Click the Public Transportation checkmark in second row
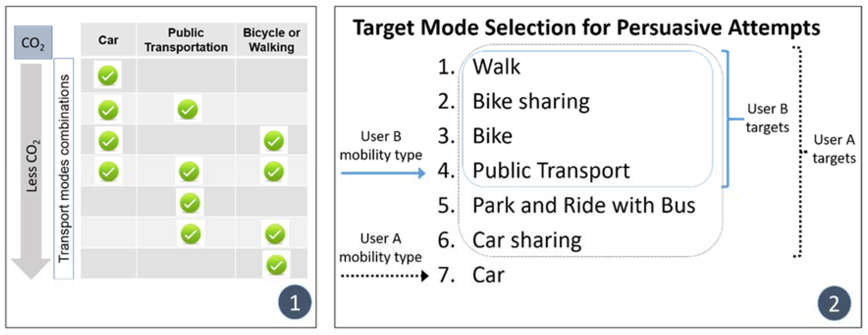 [188, 109]
